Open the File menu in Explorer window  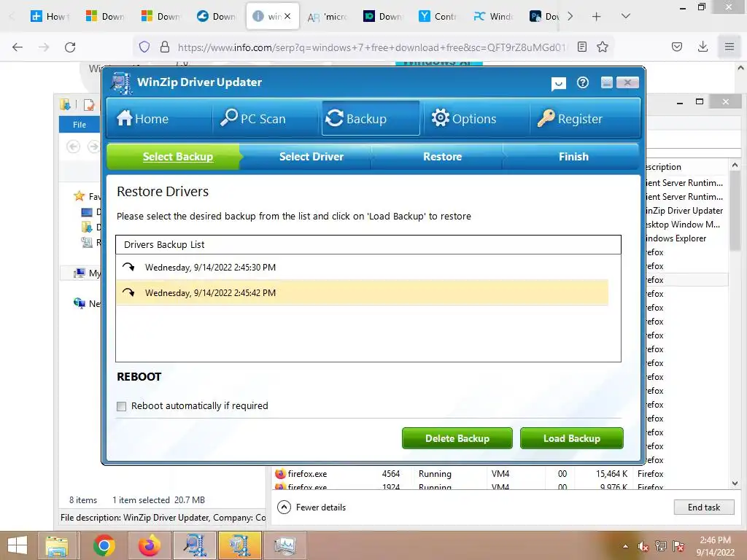coord(79,124)
